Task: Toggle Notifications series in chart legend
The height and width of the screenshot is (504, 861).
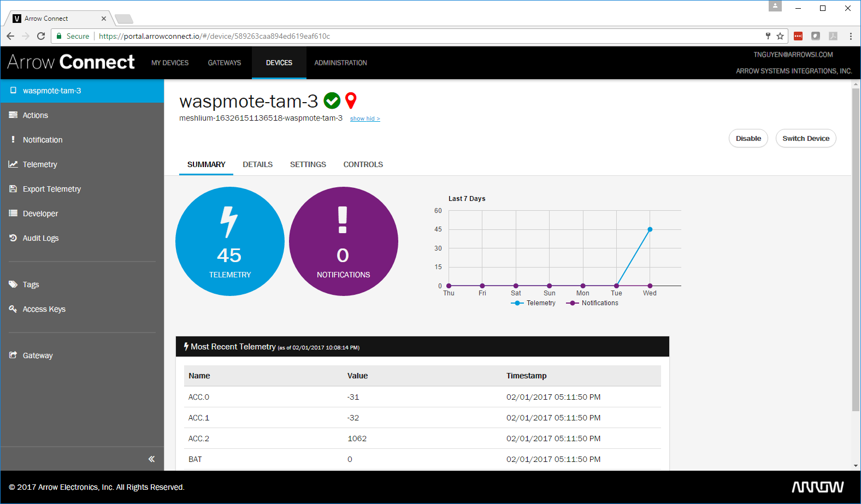Action: (x=592, y=303)
